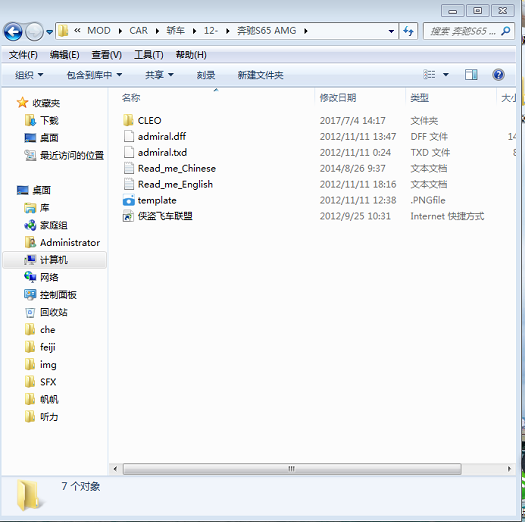Expand the address bar history dropdown
Image resolution: width=525 pixels, height=522 pixels.
(391, 31)
